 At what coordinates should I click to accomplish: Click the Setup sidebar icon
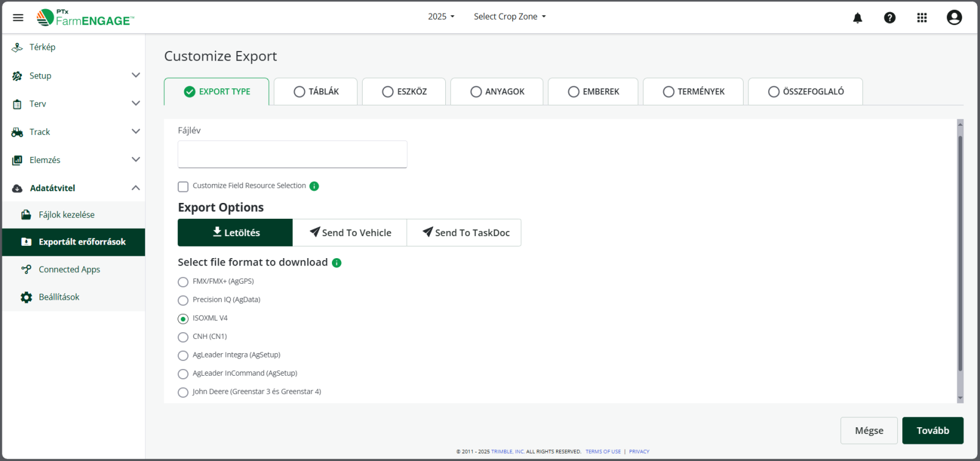point(17,76)
